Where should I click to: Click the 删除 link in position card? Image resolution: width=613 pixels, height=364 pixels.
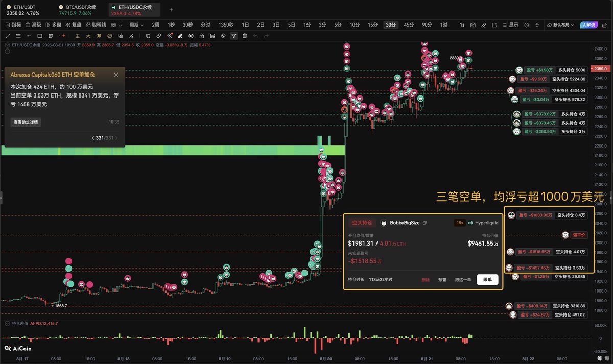(x=426, y=280)
